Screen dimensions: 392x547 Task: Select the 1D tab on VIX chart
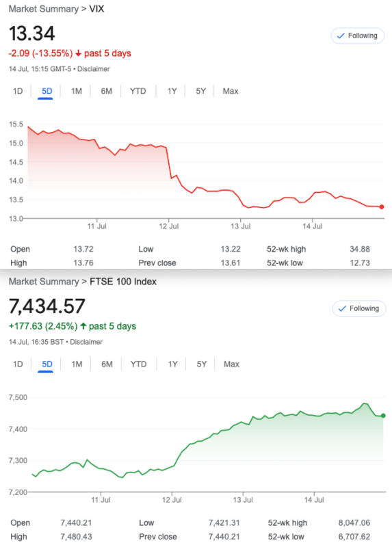[18, 92]
